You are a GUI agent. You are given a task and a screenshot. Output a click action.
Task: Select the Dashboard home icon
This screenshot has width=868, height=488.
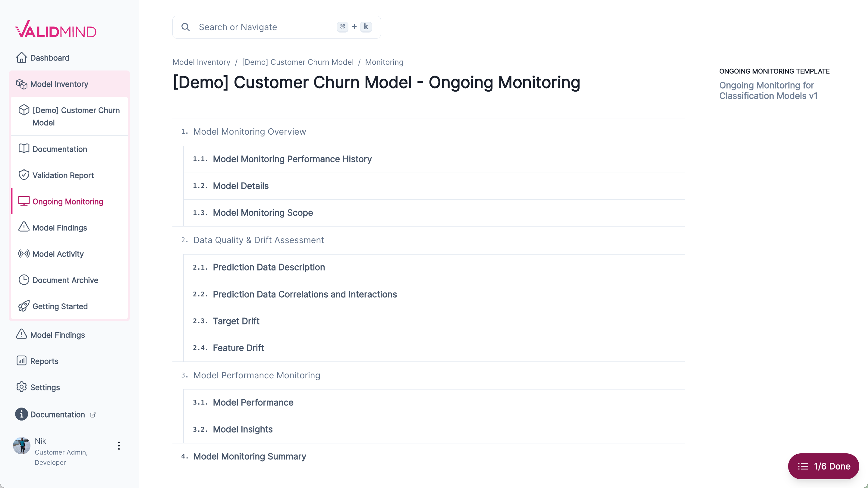(22, 58)
